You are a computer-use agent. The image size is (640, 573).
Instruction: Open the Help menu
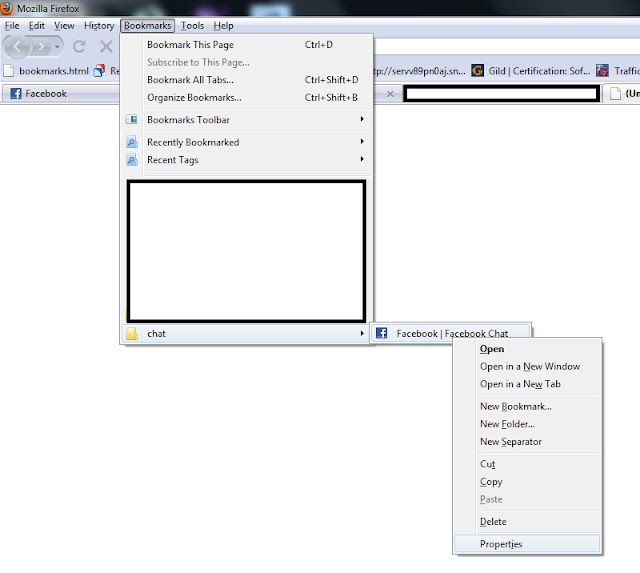[x=223, y=26]
